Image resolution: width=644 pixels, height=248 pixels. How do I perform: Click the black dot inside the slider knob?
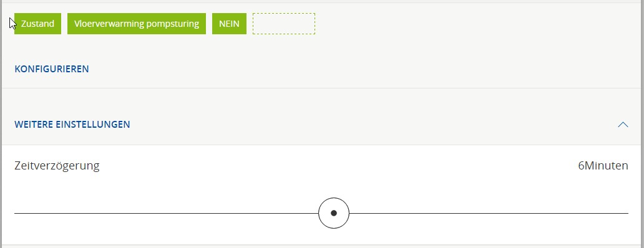pyautogui.click(x=334, y=213)
